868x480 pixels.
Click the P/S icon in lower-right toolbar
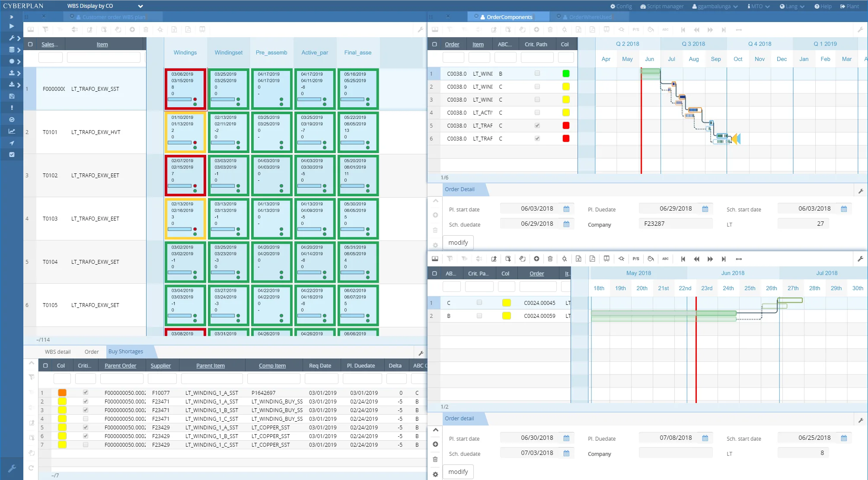(x=636, y=259)
